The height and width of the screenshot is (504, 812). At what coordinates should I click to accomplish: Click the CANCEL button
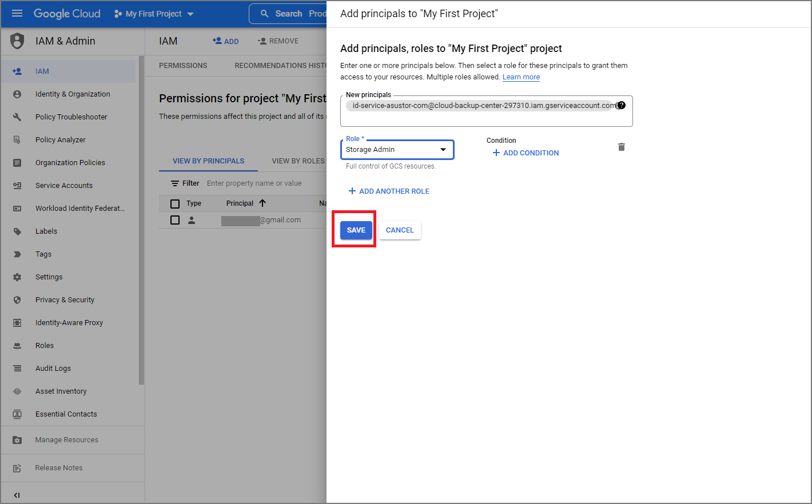(x=400, y=230)
